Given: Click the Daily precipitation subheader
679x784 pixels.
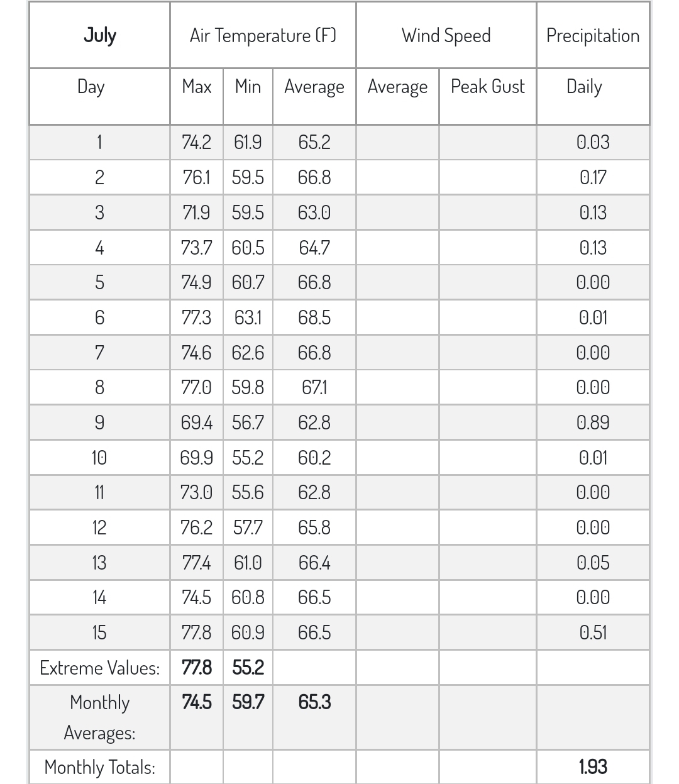Looking at the screenshot, I should [584, 86].
